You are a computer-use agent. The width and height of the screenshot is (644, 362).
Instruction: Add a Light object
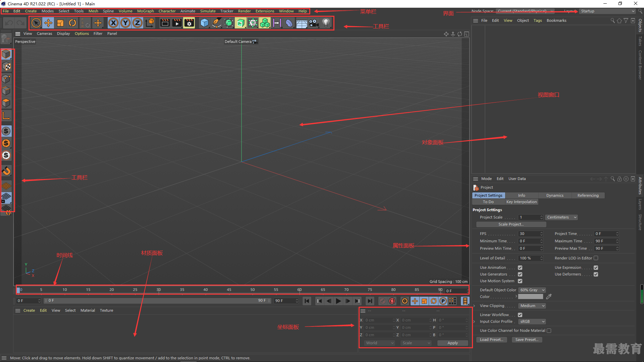[326, 23]
